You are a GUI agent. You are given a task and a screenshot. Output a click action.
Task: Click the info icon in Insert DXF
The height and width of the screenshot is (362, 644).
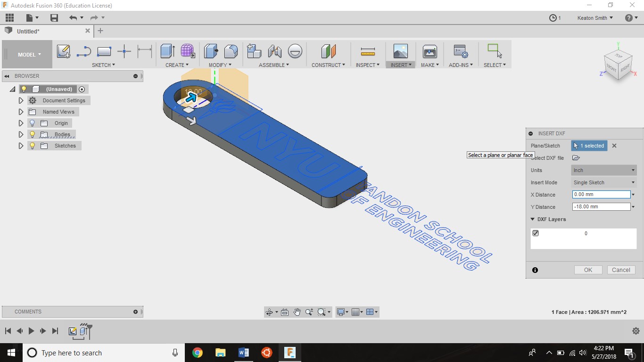click(x=535, y=270)
